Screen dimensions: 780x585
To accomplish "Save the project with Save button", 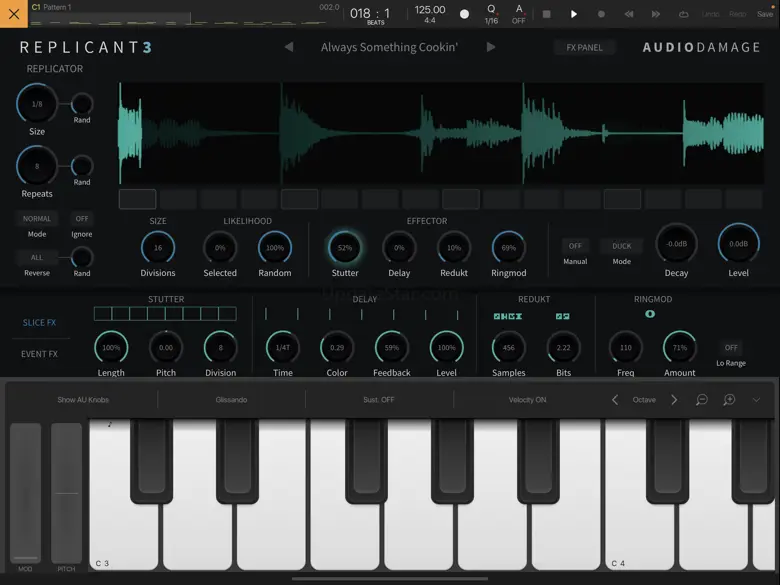I will 765,14.
